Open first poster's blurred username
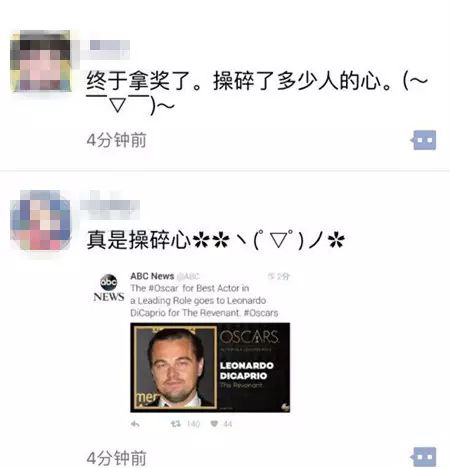This screenshot has height=468, width=450. (x=109, y=46)
